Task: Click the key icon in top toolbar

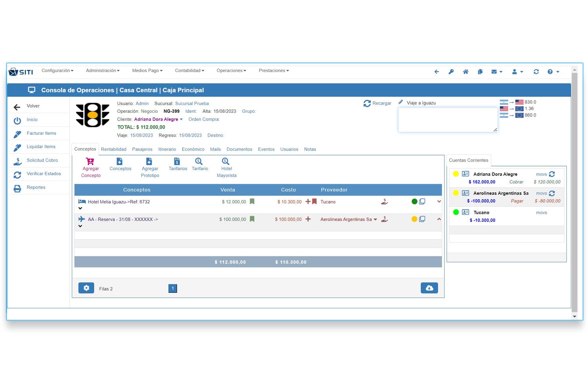Action: (451, 72)
